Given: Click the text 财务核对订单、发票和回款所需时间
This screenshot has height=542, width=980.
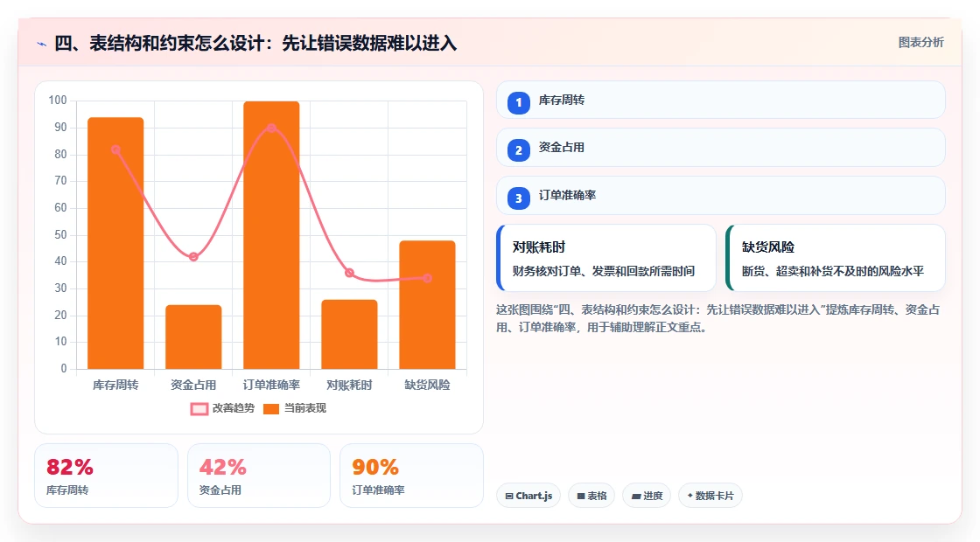Looking at the screenshot, I should [x=604, y=272].
